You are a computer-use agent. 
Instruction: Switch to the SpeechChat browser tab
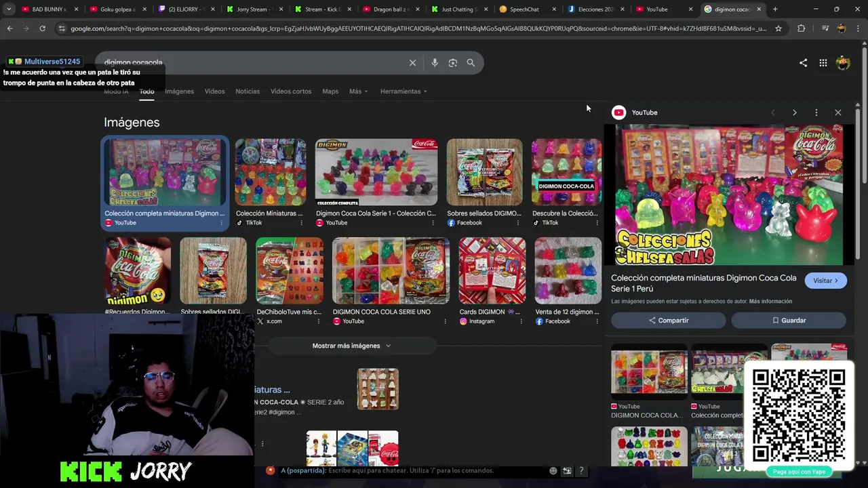(528, 9)
